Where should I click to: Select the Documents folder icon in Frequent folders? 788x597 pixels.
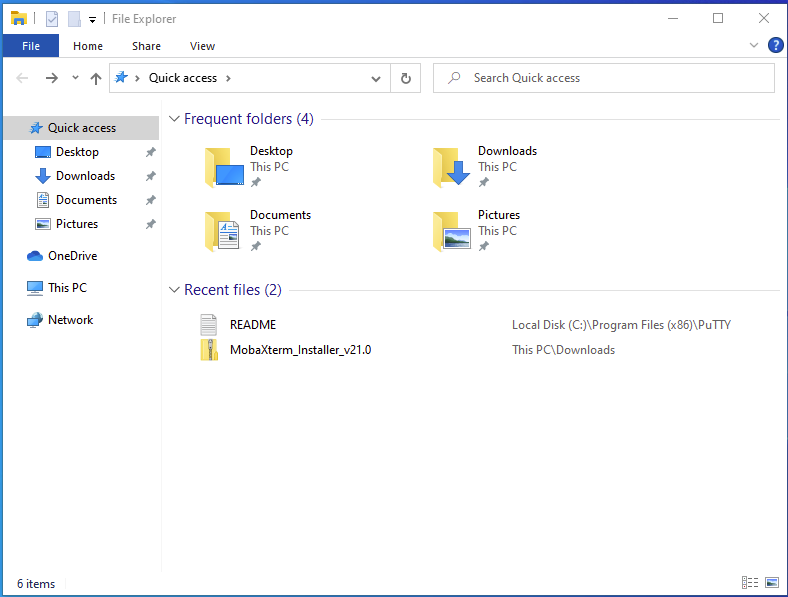(x=223, y=231)
